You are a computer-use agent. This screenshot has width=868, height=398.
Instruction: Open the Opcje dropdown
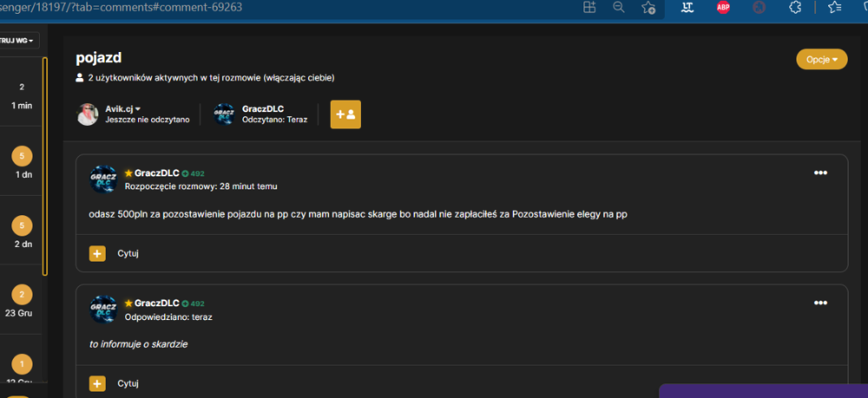(821, 59)
